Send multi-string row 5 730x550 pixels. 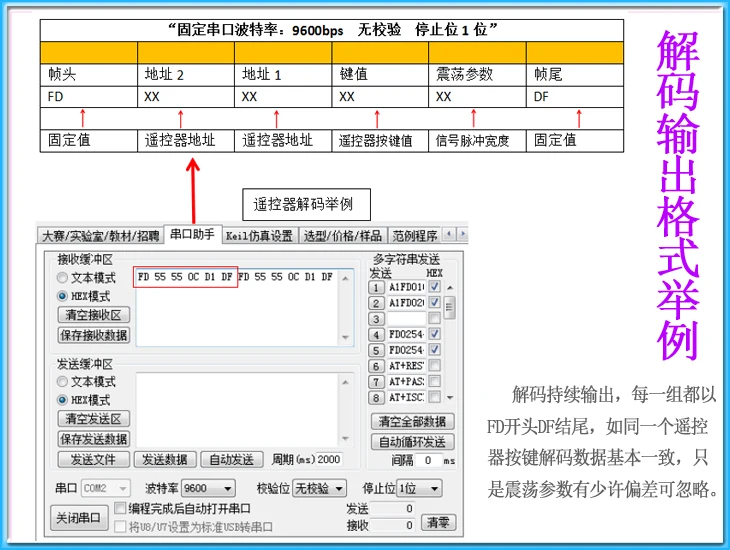click(376, 350)
